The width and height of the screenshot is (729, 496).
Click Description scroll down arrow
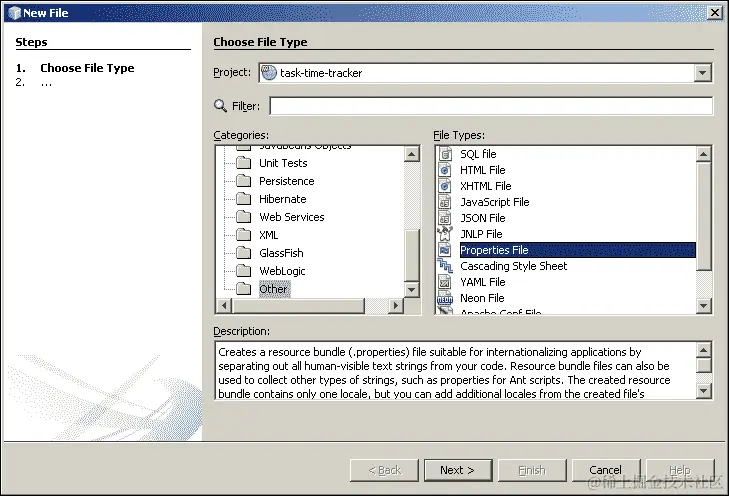point(703,391)
